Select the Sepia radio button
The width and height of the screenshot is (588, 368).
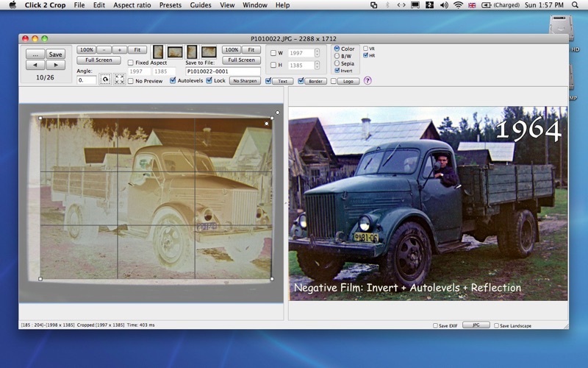click(337, 63)
